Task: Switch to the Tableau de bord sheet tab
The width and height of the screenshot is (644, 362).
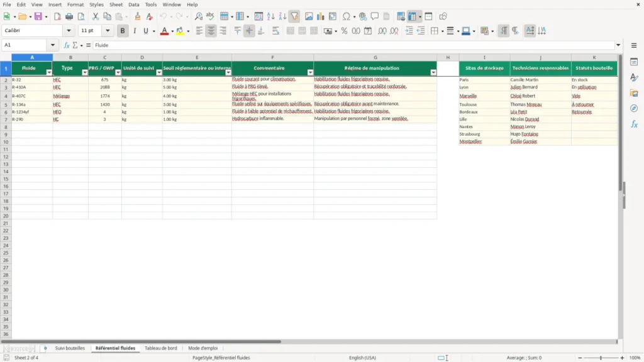Action: point(160,348)
